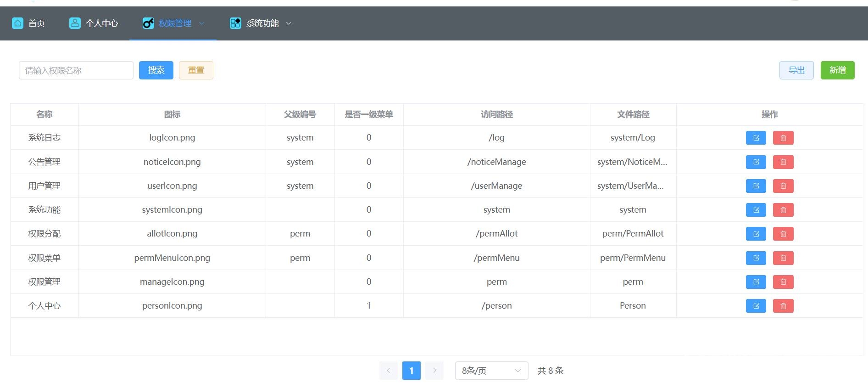Screen dimensions: 868x383
Task: Click the permMenuIcon.png cell
Action: click(172, 258)
